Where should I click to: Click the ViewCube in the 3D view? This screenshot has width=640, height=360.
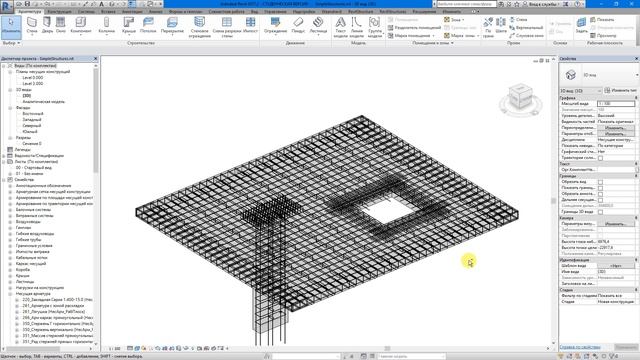(x=520, y=98)
